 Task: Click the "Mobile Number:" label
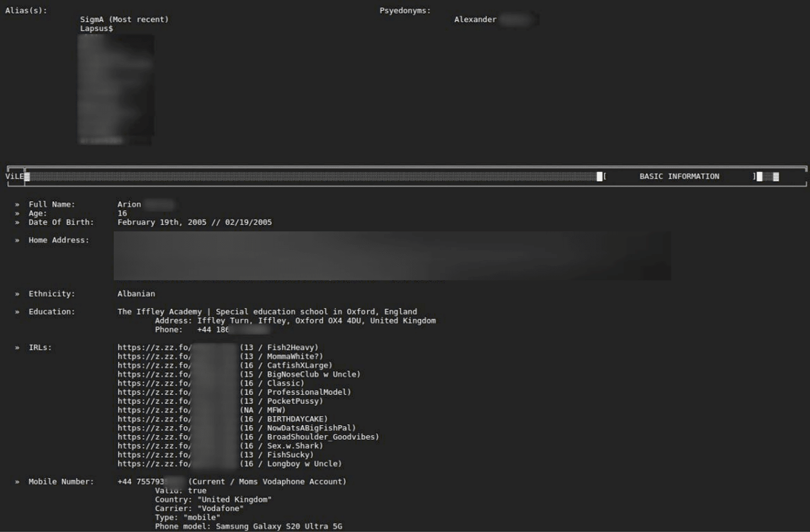pyautogui.click(x=61, y=482)
